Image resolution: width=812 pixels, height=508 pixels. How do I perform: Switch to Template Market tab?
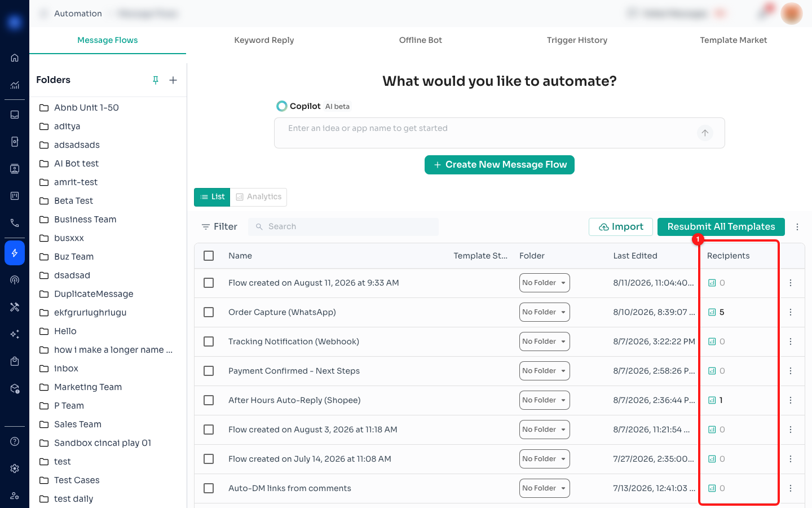tap(734, 40)
